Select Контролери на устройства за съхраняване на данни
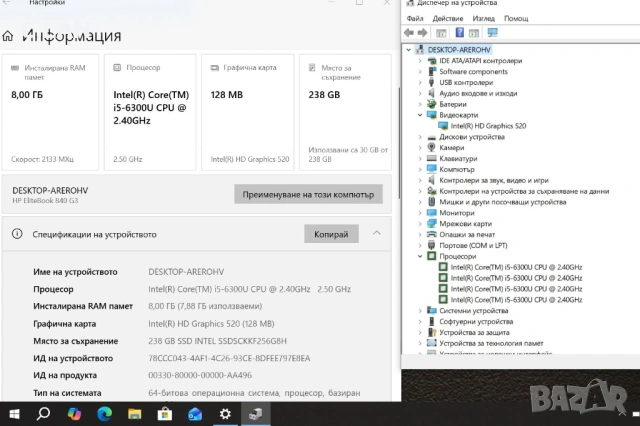This screenshot has width=640, height=426. coord(524,191)
